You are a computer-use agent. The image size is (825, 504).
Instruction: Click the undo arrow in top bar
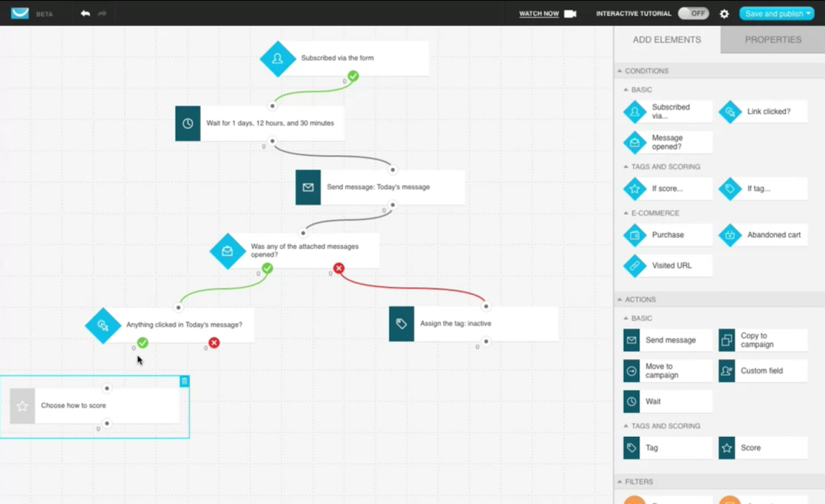pos(85,14)
